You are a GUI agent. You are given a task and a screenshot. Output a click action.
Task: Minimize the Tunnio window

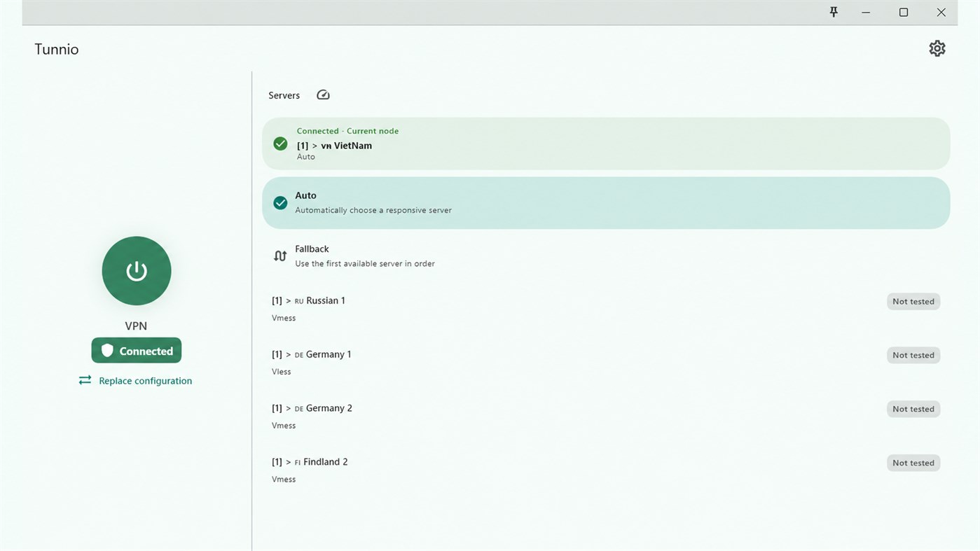866,12
